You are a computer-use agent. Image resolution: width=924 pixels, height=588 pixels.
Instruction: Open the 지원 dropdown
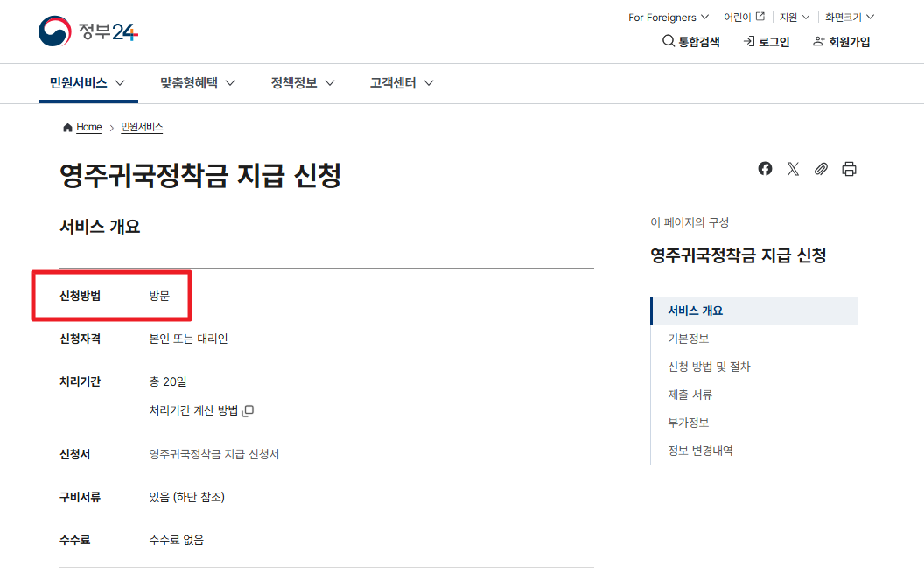point(792,17)
